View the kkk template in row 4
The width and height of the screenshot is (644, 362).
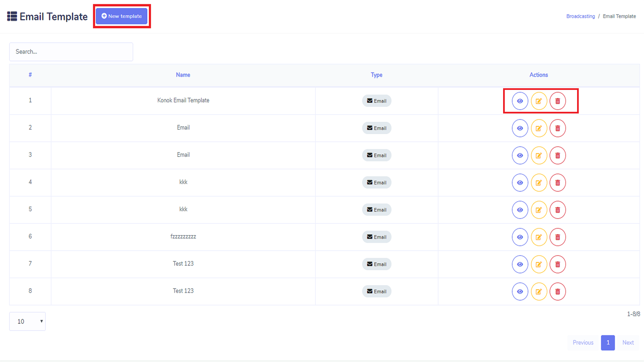pyautogui.click(x=520, y=183)
